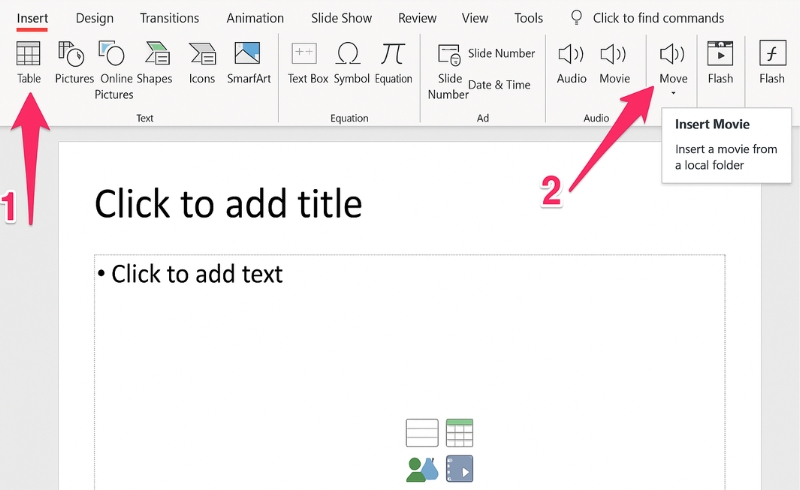Open the Symbol picker
Screen dimensions: 800x490
[x=351, y=62]
